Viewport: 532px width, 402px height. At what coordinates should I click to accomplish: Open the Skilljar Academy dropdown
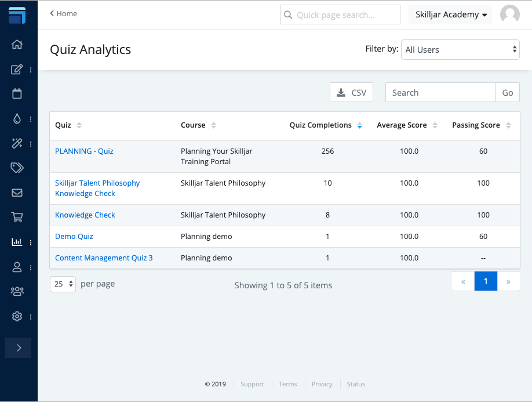click(450, 15)
